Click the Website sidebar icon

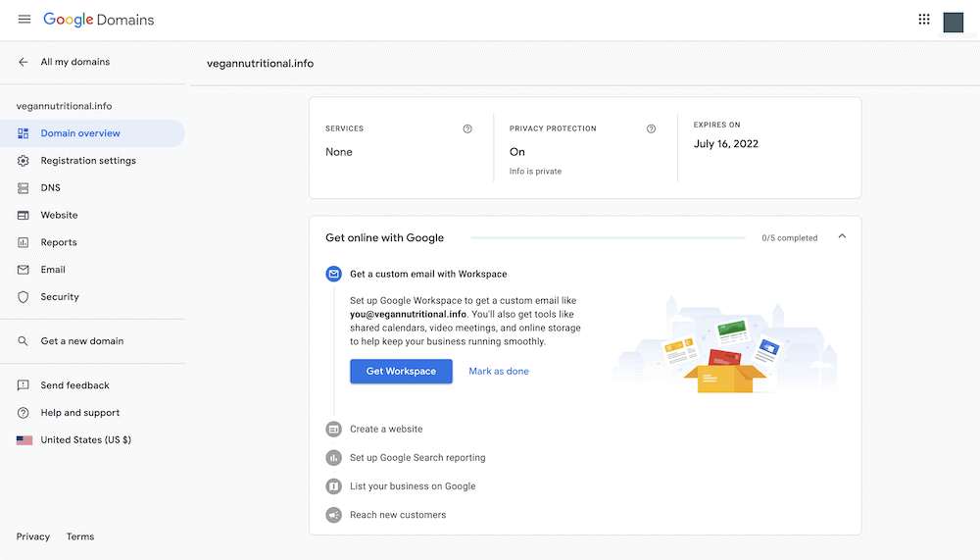click(24, 215)
